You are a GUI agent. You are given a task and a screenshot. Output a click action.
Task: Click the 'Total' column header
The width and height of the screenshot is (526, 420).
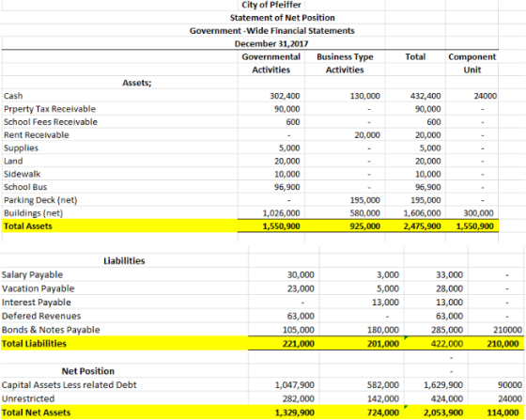pos(415,57)
